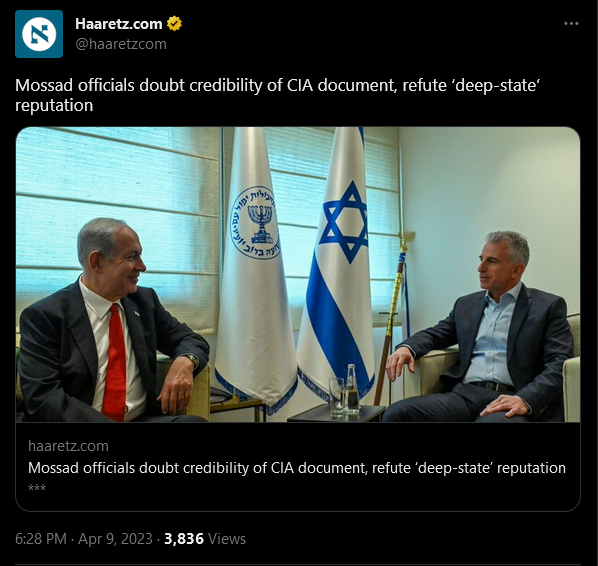598x566 pixels.
Task: Click the Star of David flag in photo
Action: coord(336,263)
